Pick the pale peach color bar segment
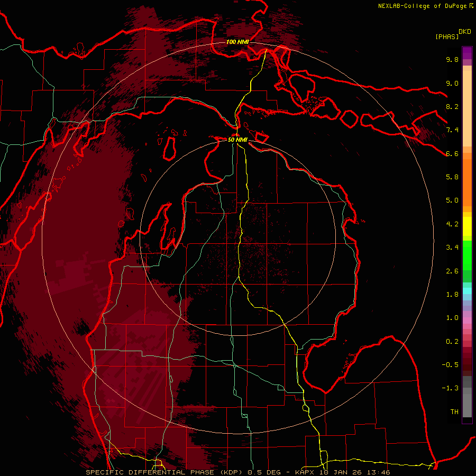The width and height of the screenshot is (476, 476). coord(467,108)
